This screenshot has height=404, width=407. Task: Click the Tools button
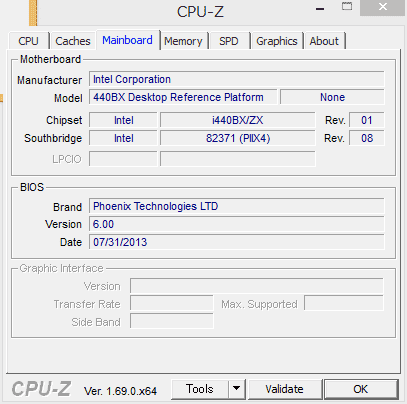click(200, 389)
